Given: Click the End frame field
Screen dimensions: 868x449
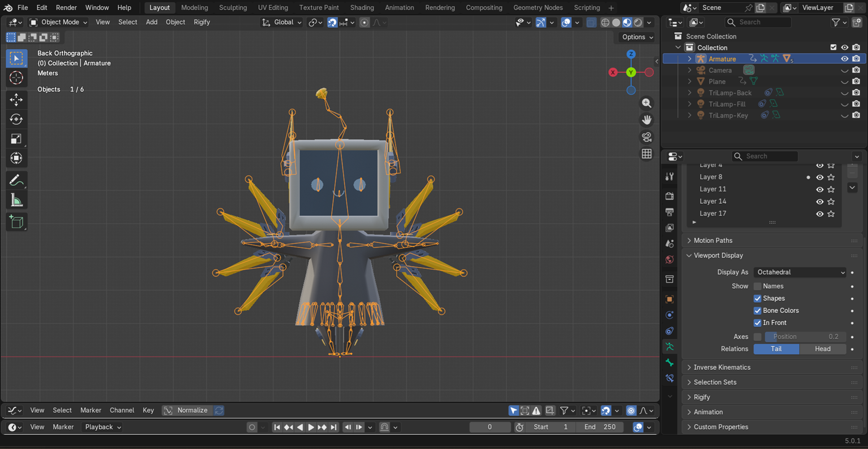Looking at the screenshot, I should 600,427.
